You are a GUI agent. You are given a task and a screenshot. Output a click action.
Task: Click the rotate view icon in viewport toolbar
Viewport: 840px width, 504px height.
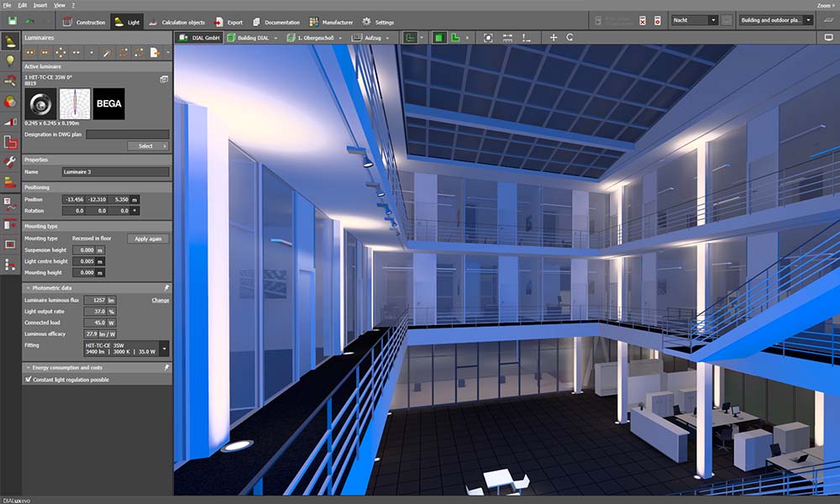(x=570, y=38)
